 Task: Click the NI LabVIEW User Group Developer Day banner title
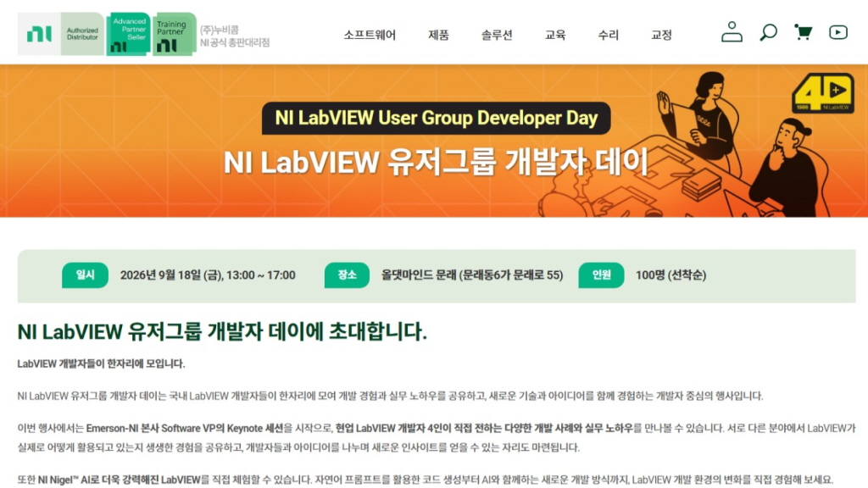tap(437, 118)
